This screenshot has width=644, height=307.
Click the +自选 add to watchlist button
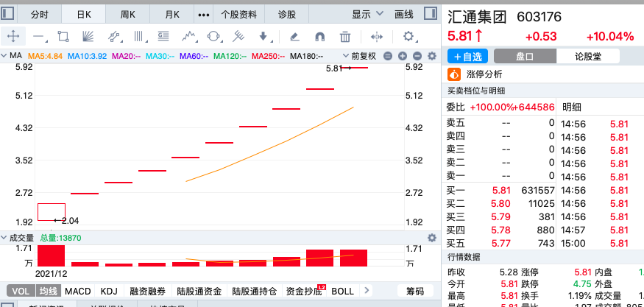pos(468,56)
